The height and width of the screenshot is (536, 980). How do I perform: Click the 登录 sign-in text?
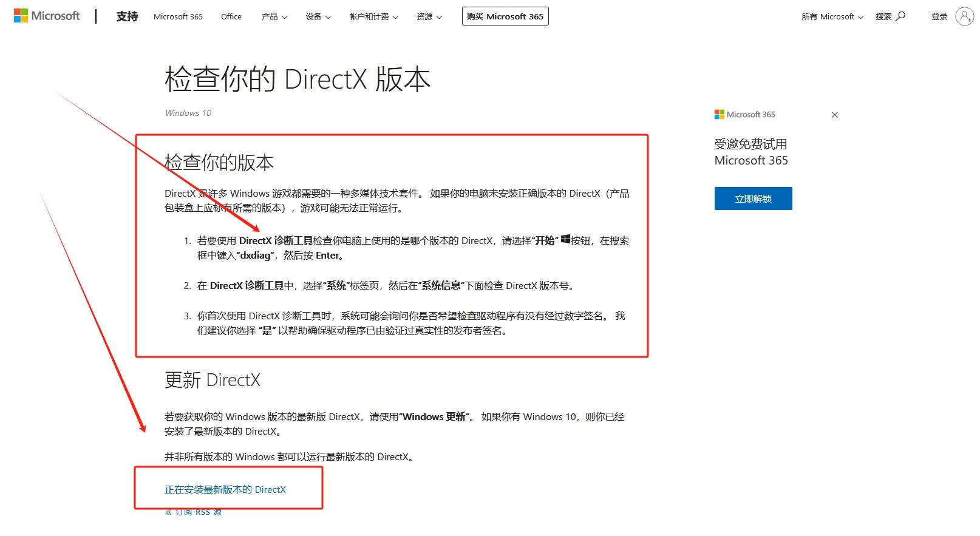coord(939,16)
